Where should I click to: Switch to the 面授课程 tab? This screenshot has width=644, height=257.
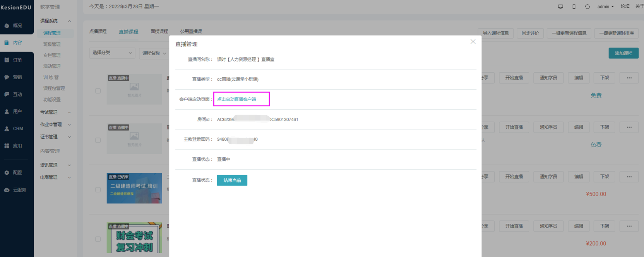pos(159,31)
